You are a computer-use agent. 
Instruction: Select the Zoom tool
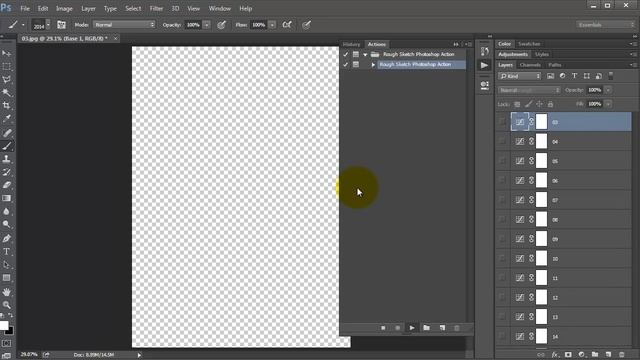click(x=7, y=305)
